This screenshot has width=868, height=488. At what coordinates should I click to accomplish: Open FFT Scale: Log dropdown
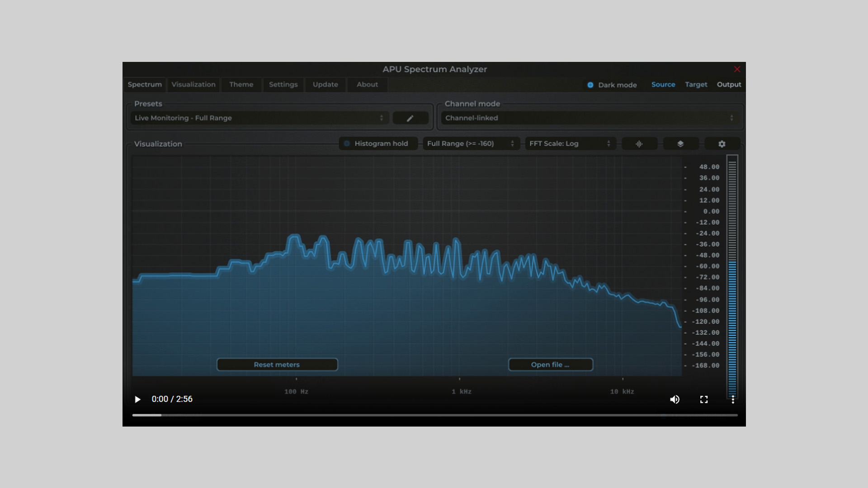pos(570,144)
